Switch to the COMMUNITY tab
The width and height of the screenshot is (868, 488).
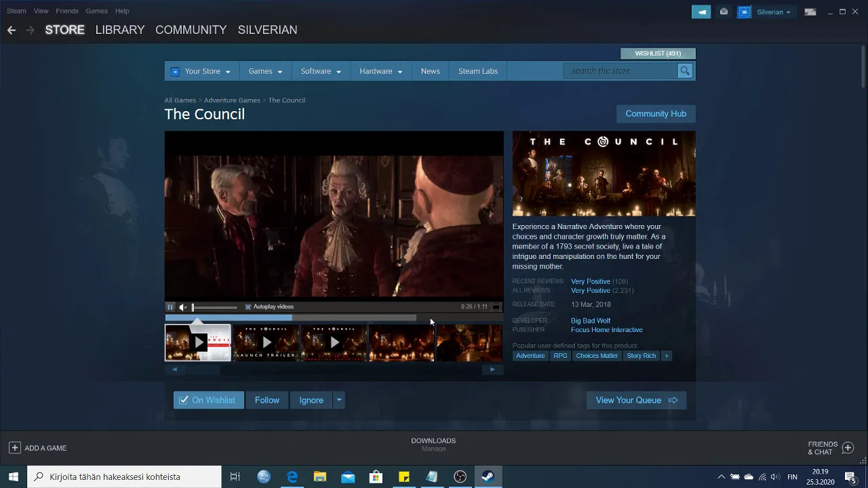(191, 30)
